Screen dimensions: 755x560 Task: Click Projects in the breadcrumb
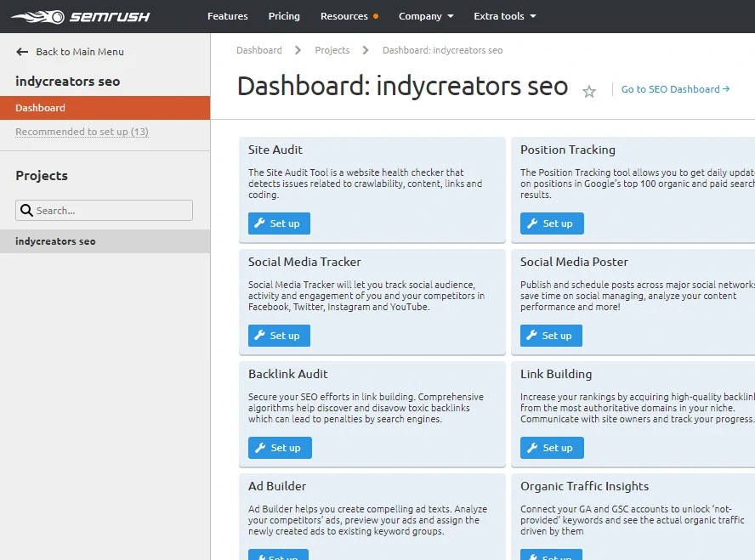click(332, 50)
